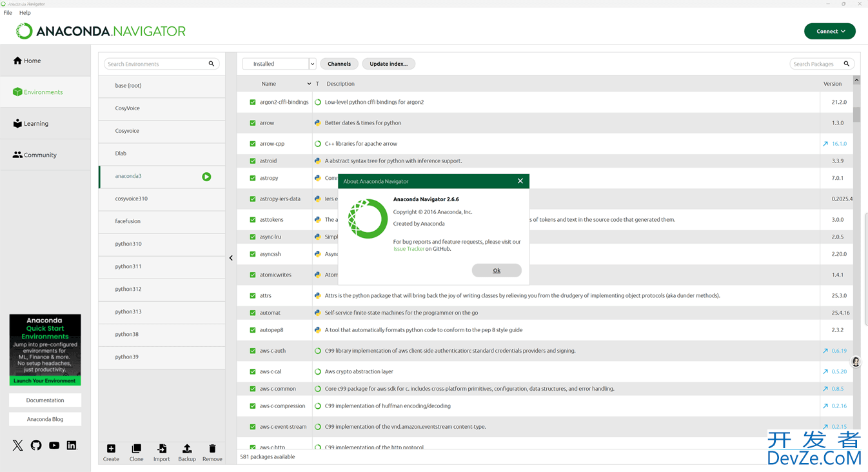This screenshot has height=472, width=868.
Task: Click the conda circle icon for argon2-cffi-bindings
Action: click(318, 102)
